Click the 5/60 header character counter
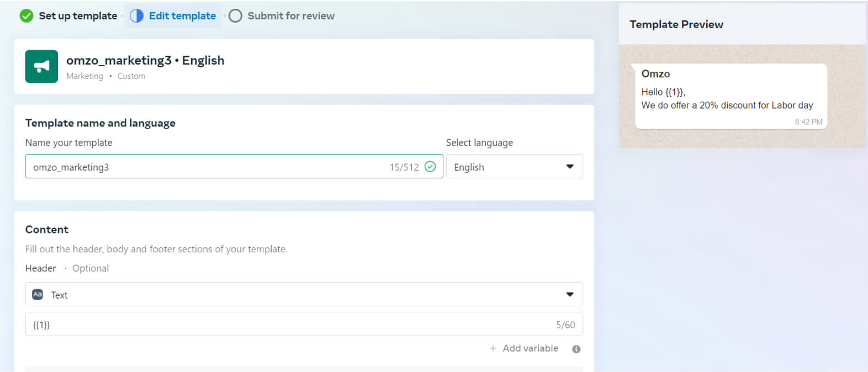 click(565, 325)
